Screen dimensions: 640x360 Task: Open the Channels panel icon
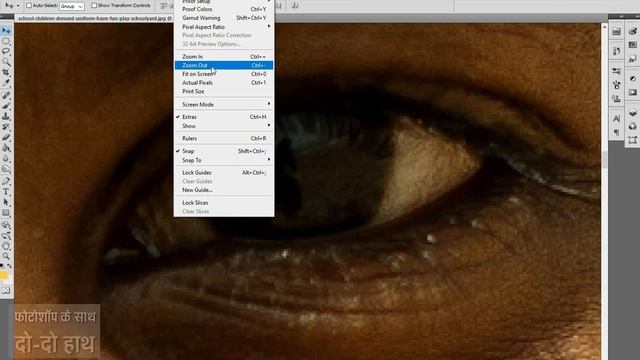point(633,126)
